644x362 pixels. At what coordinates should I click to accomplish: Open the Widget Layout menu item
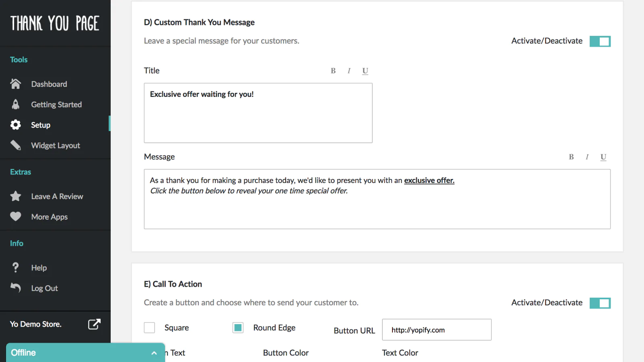55,145
